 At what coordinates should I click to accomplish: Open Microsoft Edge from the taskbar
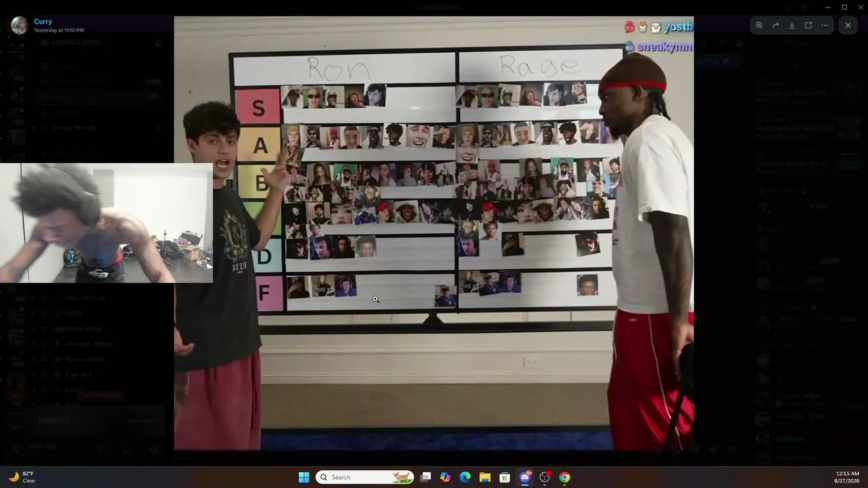point(465,477)
